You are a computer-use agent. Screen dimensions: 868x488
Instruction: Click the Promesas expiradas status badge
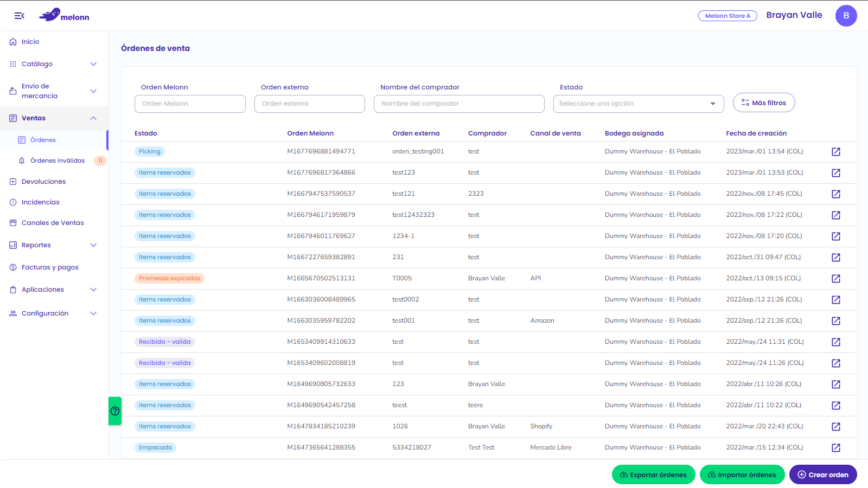(x=169, y=279)
